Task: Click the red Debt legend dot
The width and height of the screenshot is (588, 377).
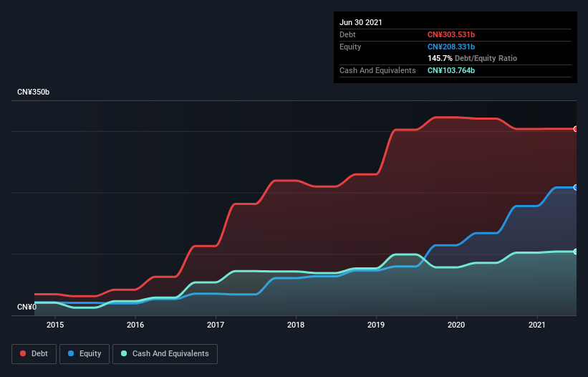Action: (23, 353)
